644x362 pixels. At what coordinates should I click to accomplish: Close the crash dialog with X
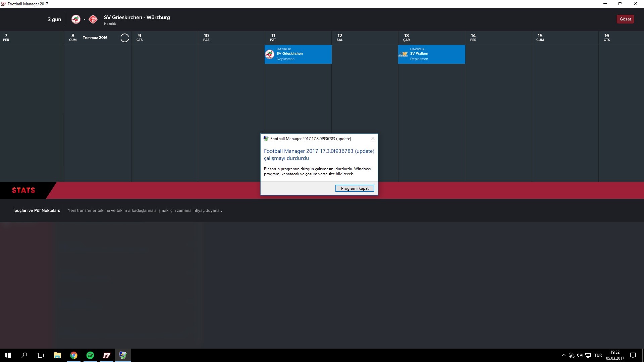pos(373,138)
